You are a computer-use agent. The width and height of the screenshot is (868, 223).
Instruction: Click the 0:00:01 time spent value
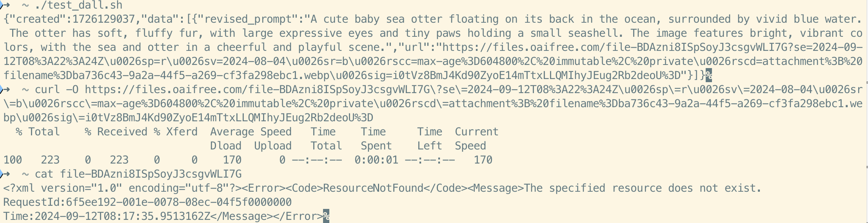(x=376, y=160)
